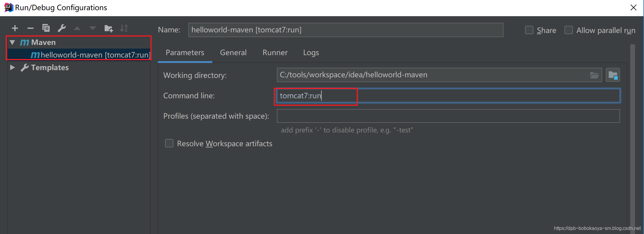The image size is (644, 234).
Task: Open the Runner tab
Action: click(275, 53)
